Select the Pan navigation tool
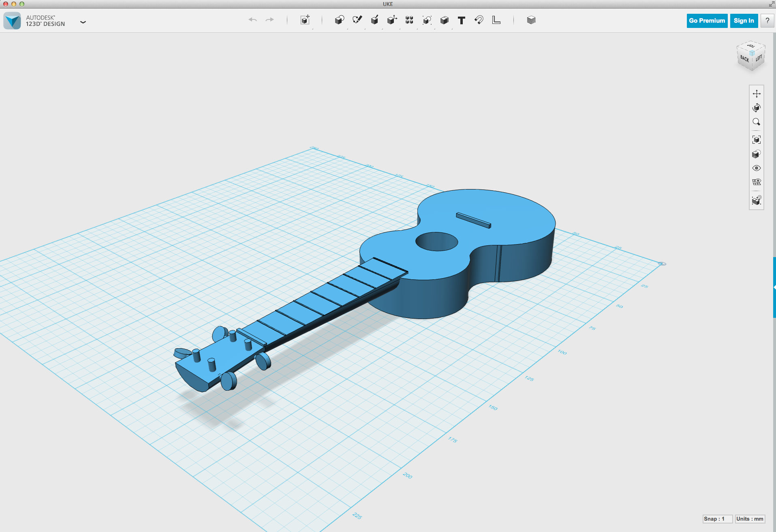 coord(757,94)
